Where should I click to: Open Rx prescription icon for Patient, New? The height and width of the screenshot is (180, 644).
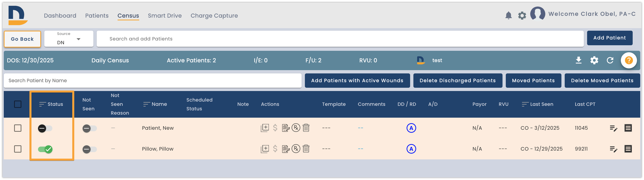[x=296, y=128]
